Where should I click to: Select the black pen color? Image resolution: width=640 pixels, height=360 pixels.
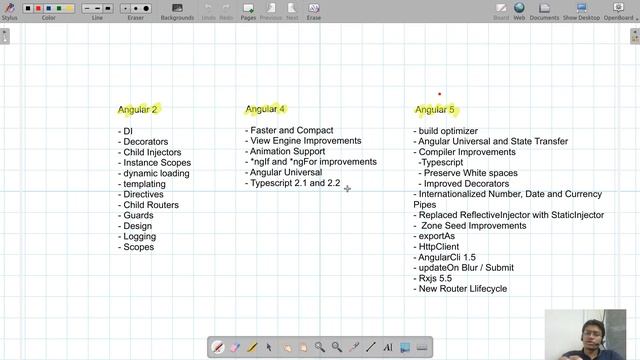[28, 8]
